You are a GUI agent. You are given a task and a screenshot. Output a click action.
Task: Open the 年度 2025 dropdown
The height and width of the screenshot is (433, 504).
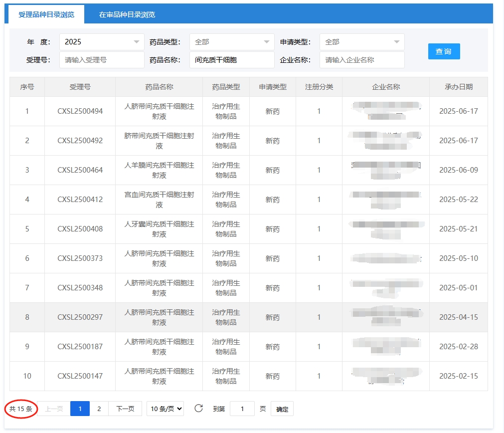[x=102, y=42]
